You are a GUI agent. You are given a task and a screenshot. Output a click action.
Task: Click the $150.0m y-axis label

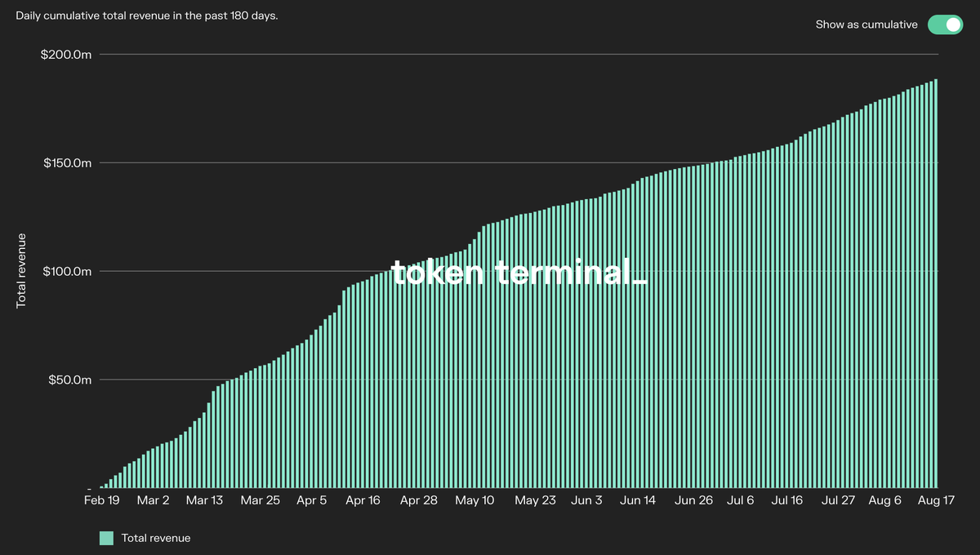pos(69,163)
